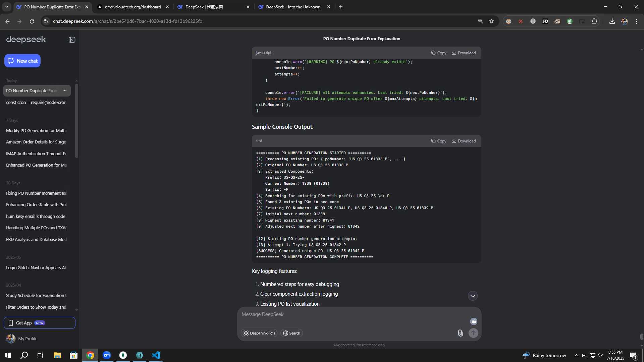The image size is (644, 362).
Task: Open 'ERD Analysis and Database' chat
Action: [36, 239]
